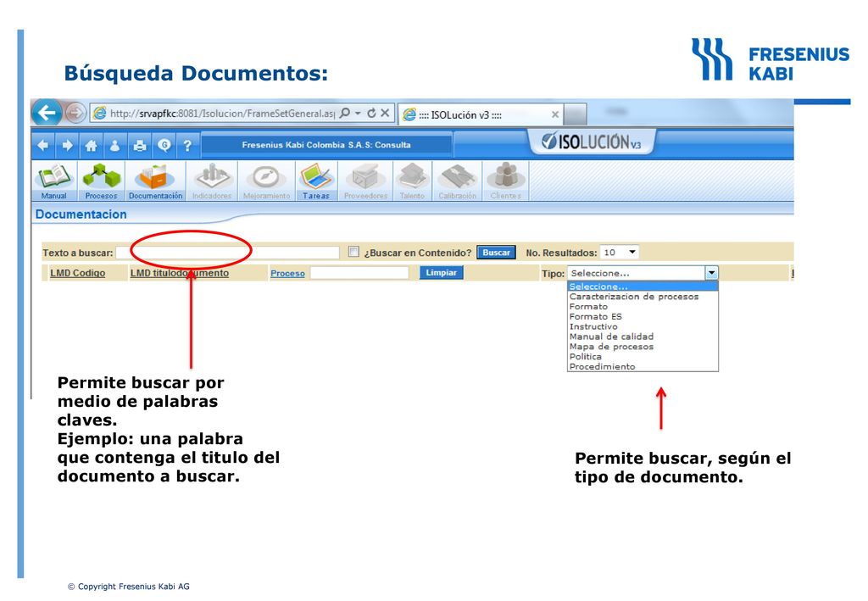The image size is (868, 601).
Task: Open the Proveedores module
Action: [x=365, y=181]
